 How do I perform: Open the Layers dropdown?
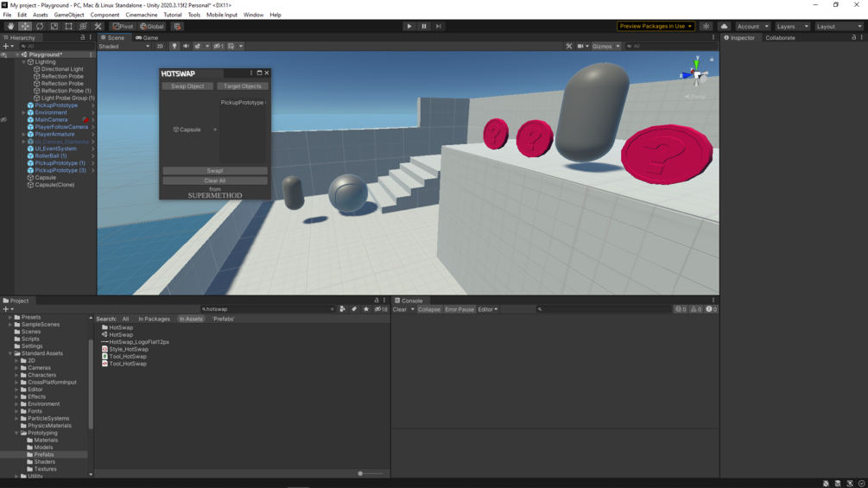click(x=792, y=26)
